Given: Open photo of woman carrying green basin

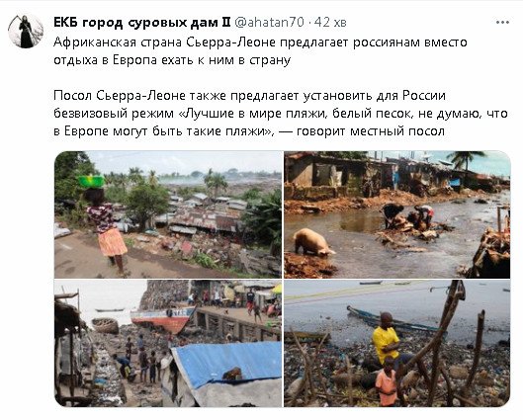Looking at the screenshot, I should 168,214.
